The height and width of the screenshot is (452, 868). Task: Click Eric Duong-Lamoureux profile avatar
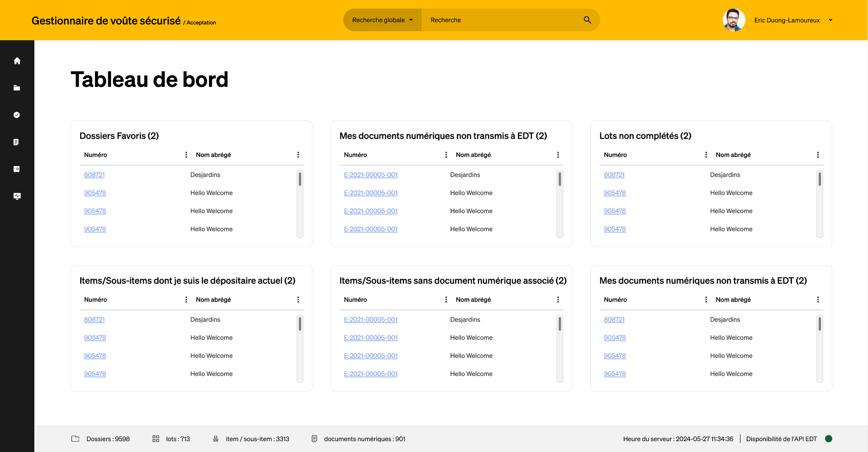pyautogui.click(x=733, y=20)
